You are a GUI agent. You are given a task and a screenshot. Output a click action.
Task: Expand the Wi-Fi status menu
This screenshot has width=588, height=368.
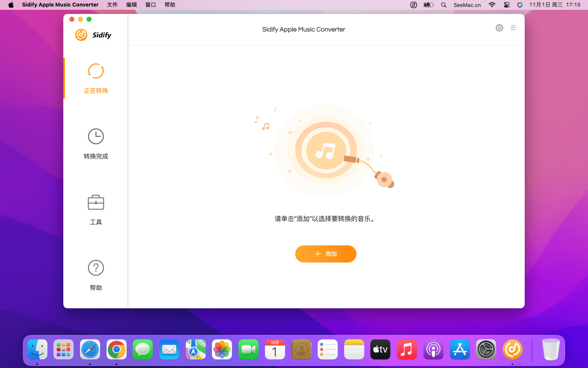pyautogui.click(x=492, y=5)
